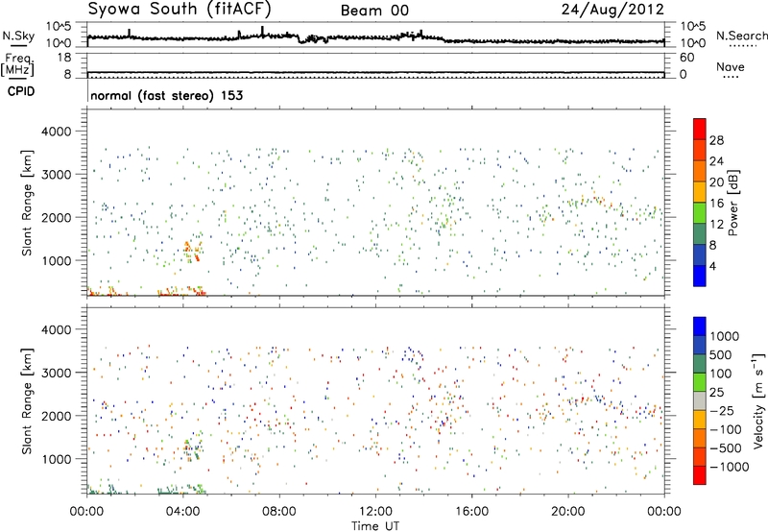Pick the red bottom segment of Velocity colorbar
The width and height of the screenshot is (768, 532).
pyautogui.click(x=700, y=475)
